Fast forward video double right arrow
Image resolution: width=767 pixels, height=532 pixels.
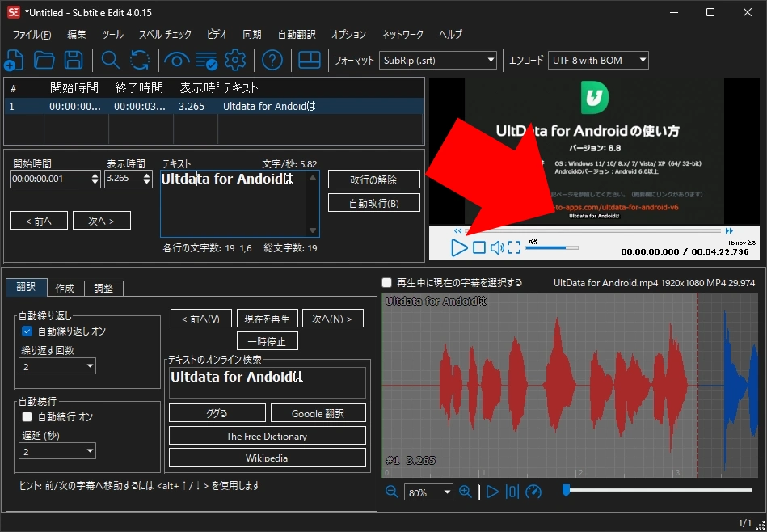[x=729, y=231]
